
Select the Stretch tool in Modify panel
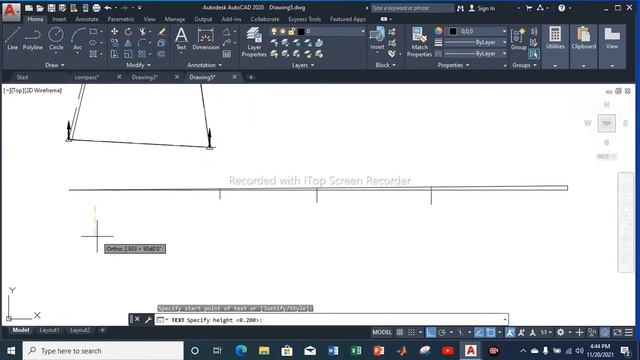(115, 54)
